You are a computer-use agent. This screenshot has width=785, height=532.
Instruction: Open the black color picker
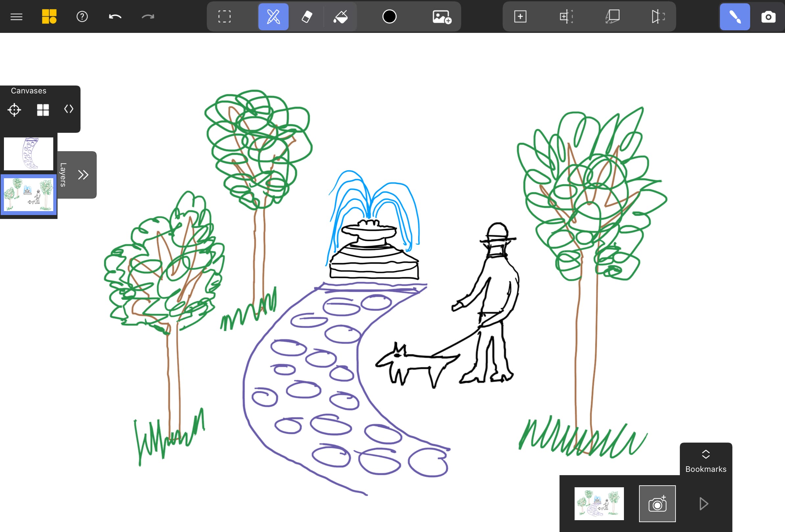click(x=390, y=16)
